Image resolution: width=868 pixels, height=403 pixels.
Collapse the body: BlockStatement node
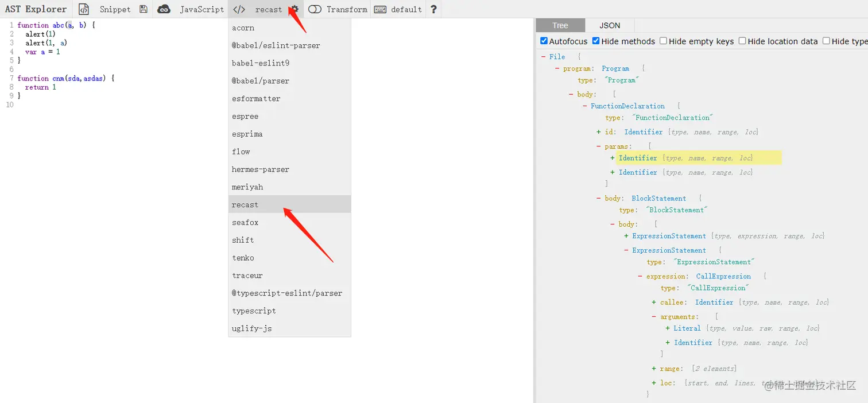point(599,199)
